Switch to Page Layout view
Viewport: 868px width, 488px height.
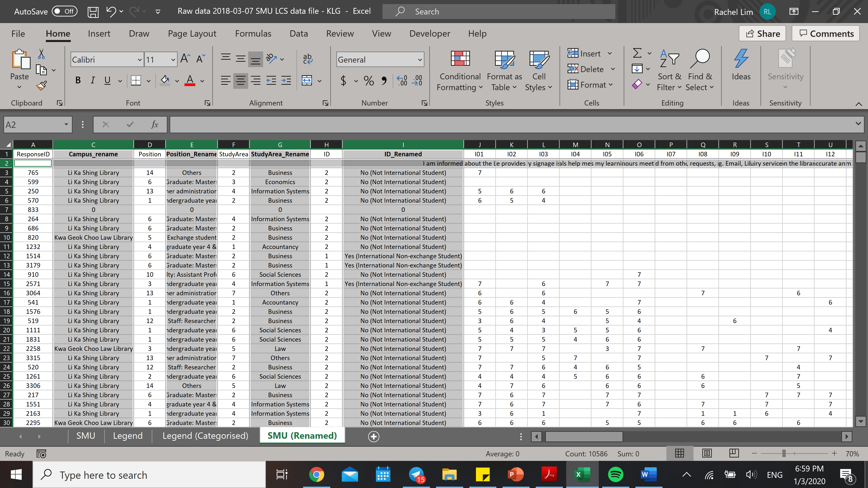[707, 454]
